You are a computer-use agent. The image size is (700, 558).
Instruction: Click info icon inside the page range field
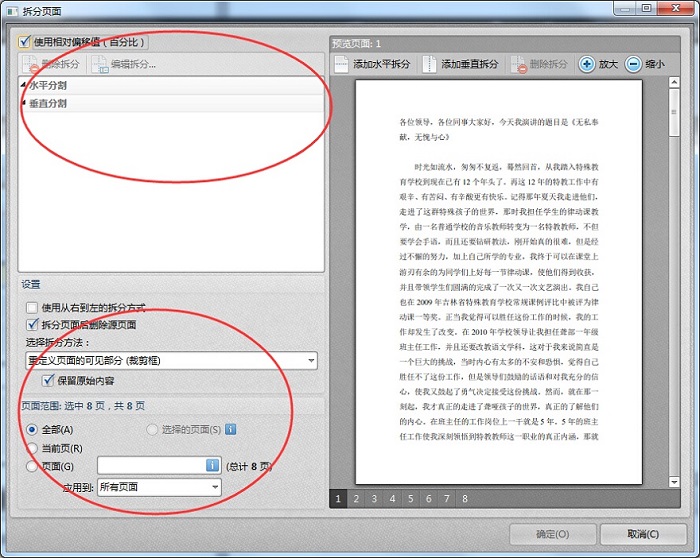(x=212, y=465)
